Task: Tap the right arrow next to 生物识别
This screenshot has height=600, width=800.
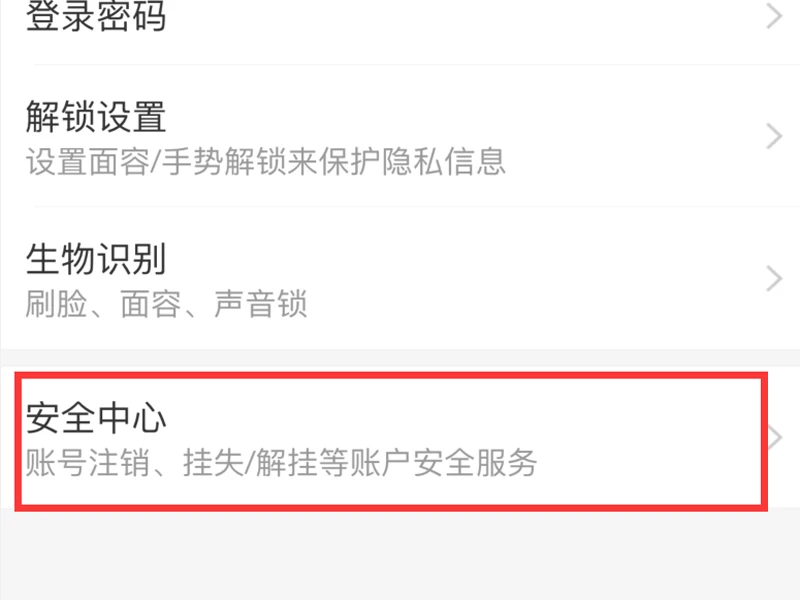Action: [x=774, y=279]
